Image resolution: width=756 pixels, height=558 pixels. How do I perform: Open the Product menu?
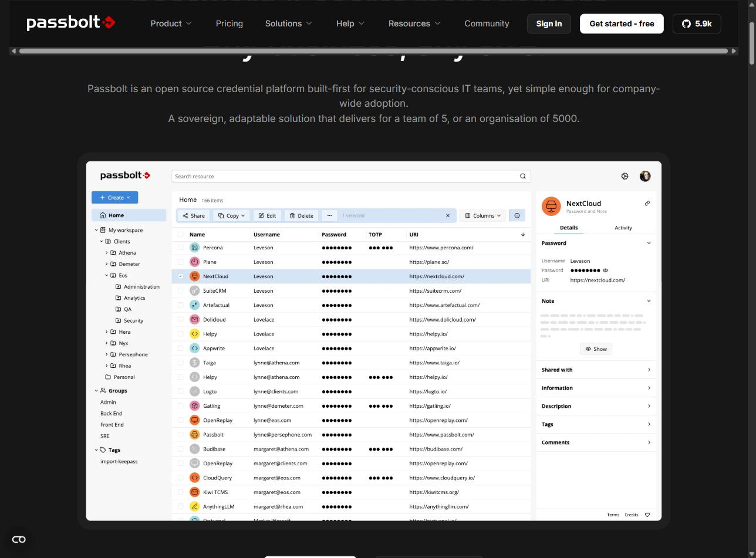tap(171, 23)
